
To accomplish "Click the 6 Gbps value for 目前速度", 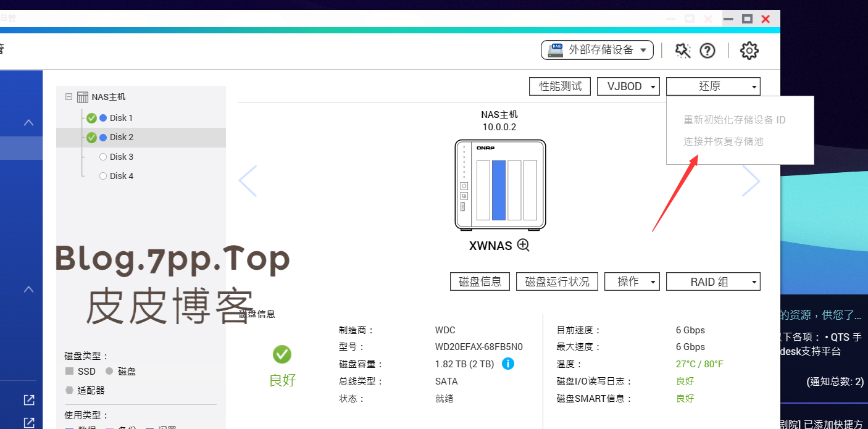I will pos(690,330).
